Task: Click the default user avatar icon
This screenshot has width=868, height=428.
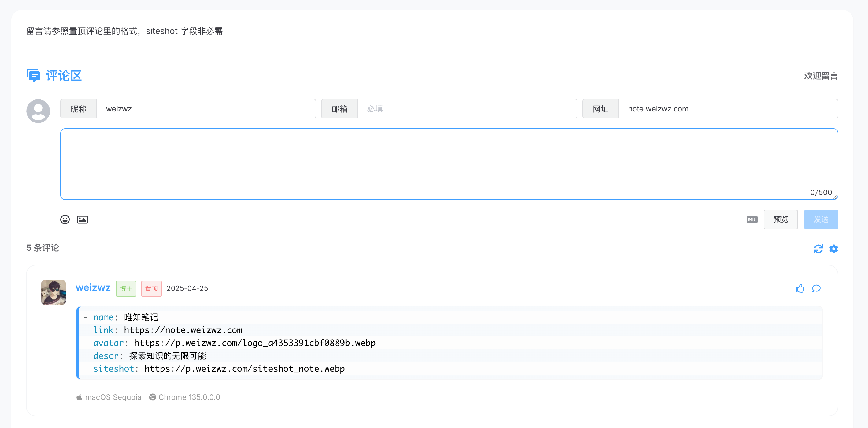Action: click(x=38, y=111)
